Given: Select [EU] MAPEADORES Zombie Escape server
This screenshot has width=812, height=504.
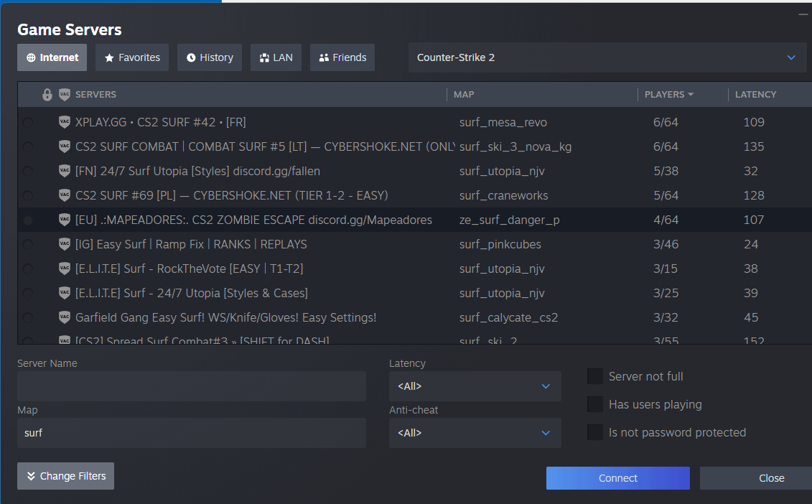Looking at the screenshot, I should pyautogui.click(x=415, y=220).
